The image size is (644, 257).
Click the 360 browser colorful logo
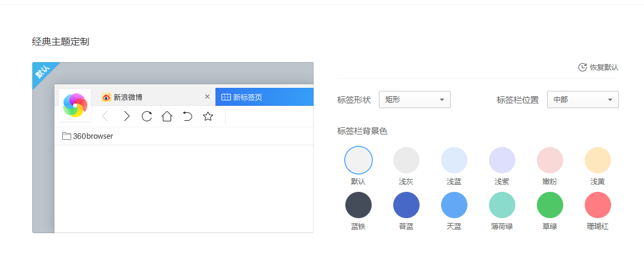[75, 105]
